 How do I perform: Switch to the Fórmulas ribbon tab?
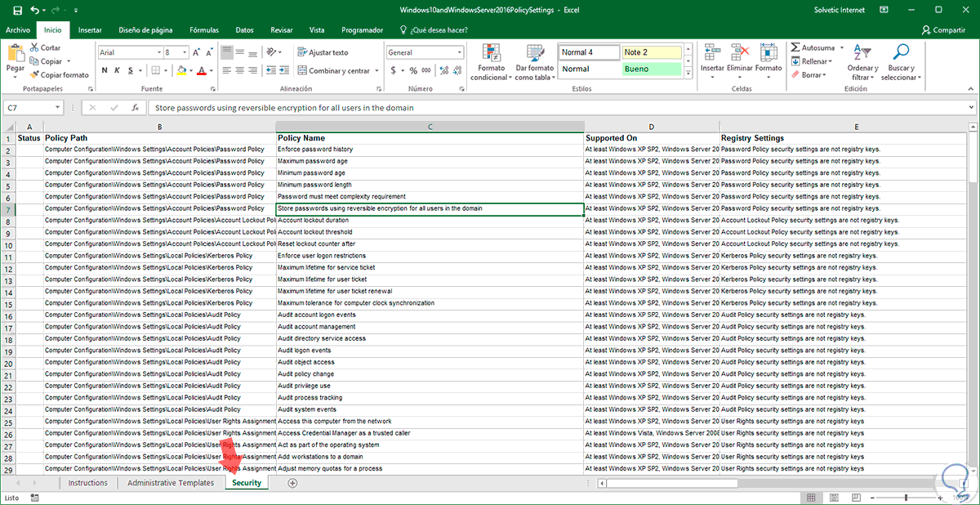click(x=203, y=30)
